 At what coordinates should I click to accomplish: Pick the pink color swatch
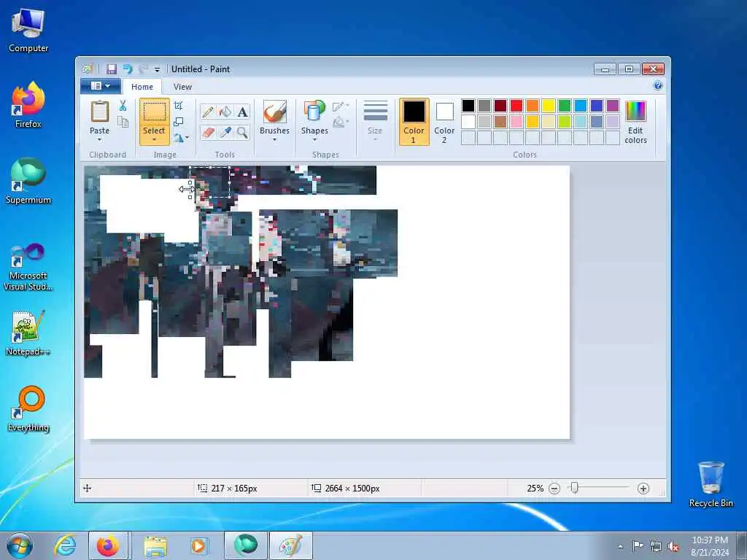click(x=516, y=122)
